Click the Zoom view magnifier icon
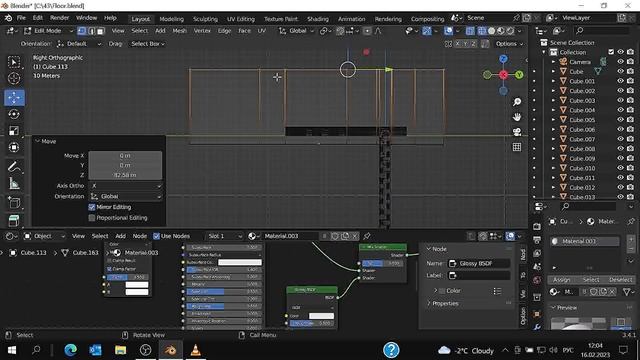640x360 pixels. tap(517, 102)
